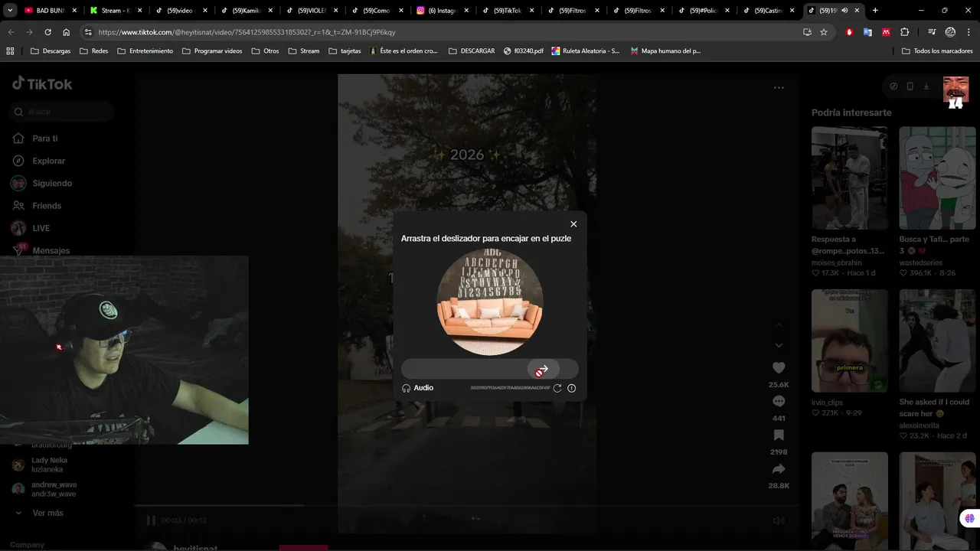Image resolution: width=980 pixels, height=551 pixels.
Task: Switch to Instagram tab
Action: click(441, 11)
